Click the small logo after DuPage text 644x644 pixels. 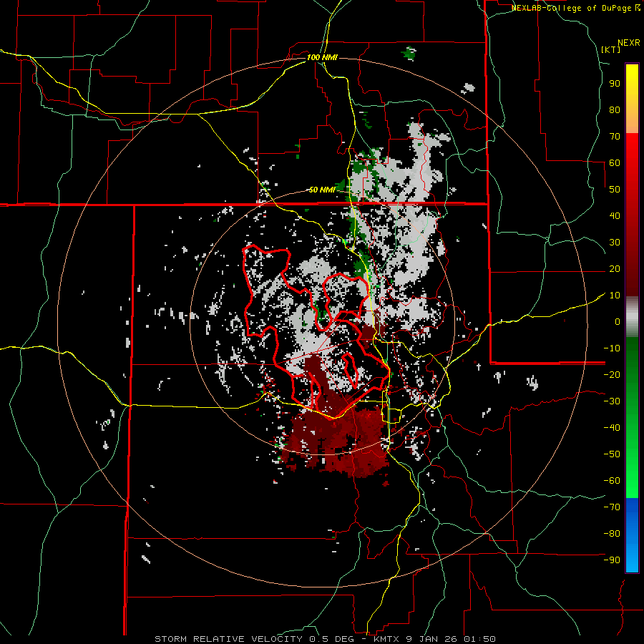pos(638,8)
